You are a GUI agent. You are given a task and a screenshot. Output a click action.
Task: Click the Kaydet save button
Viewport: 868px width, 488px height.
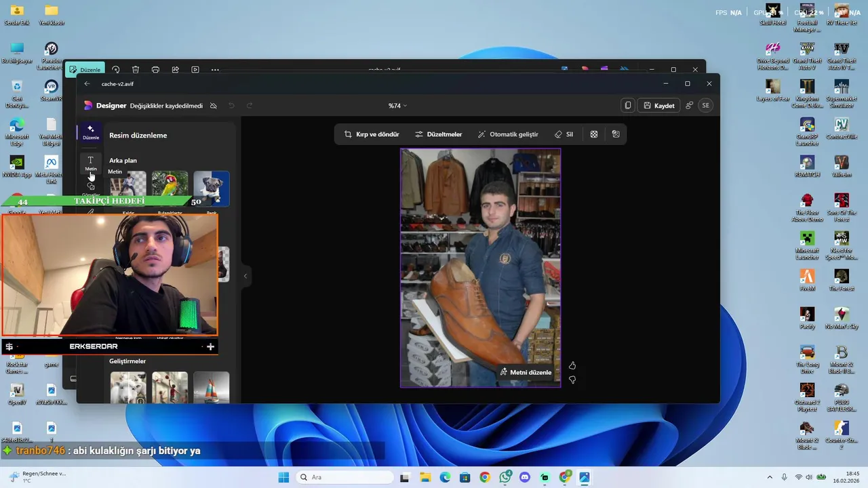point(658,106)
